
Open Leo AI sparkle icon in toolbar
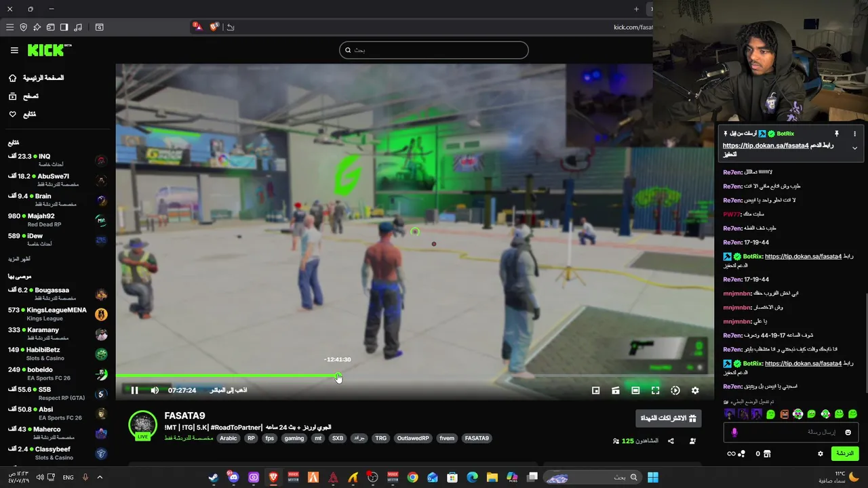[x=37, y=27]
